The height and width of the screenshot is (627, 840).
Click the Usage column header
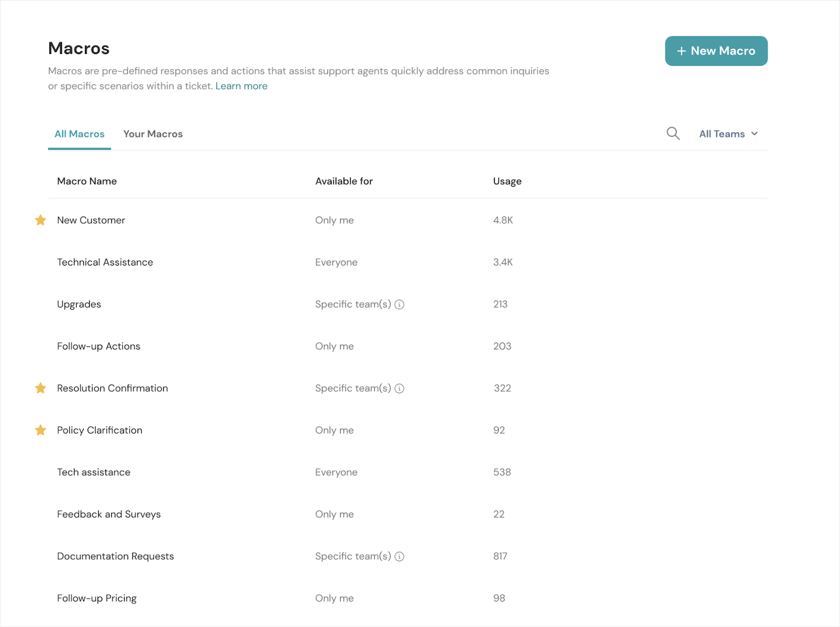[x=507, y=181]
